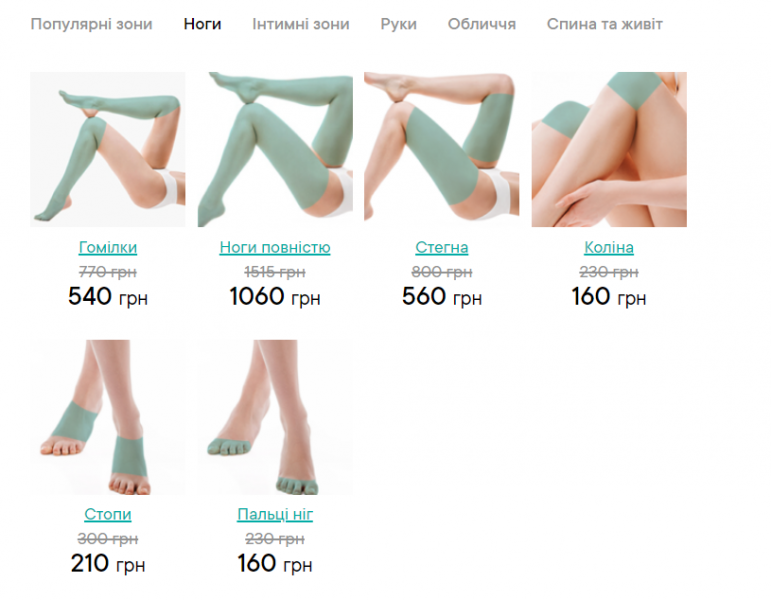The image size is (771, 600).
Task: Click the Пальці ніг toes image
Action: click(x=275, y=417)
